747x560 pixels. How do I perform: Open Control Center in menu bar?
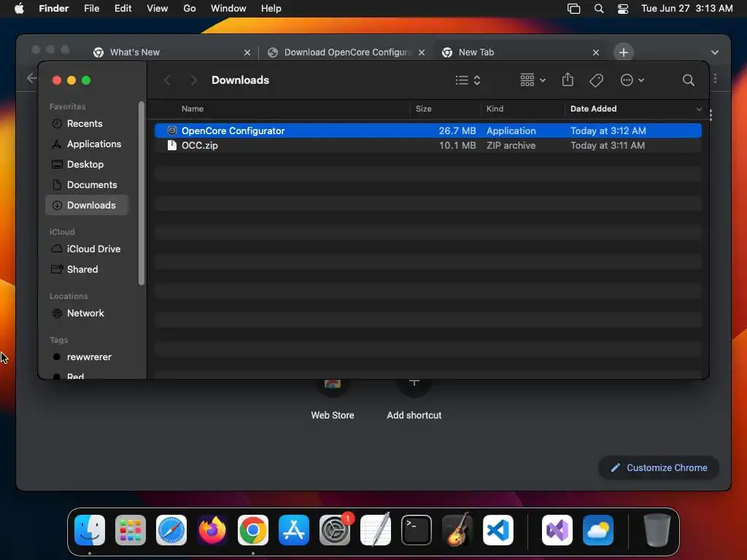coord(623,9)
